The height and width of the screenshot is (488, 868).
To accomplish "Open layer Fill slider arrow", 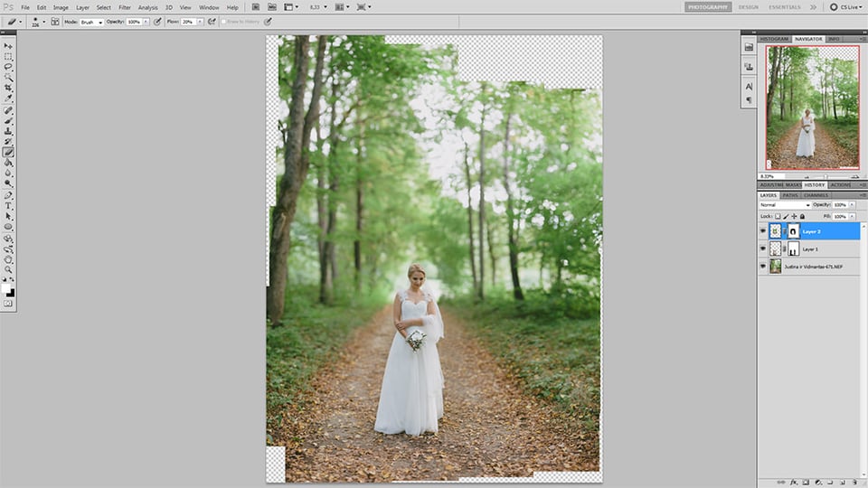I will (x=852, y=216).
